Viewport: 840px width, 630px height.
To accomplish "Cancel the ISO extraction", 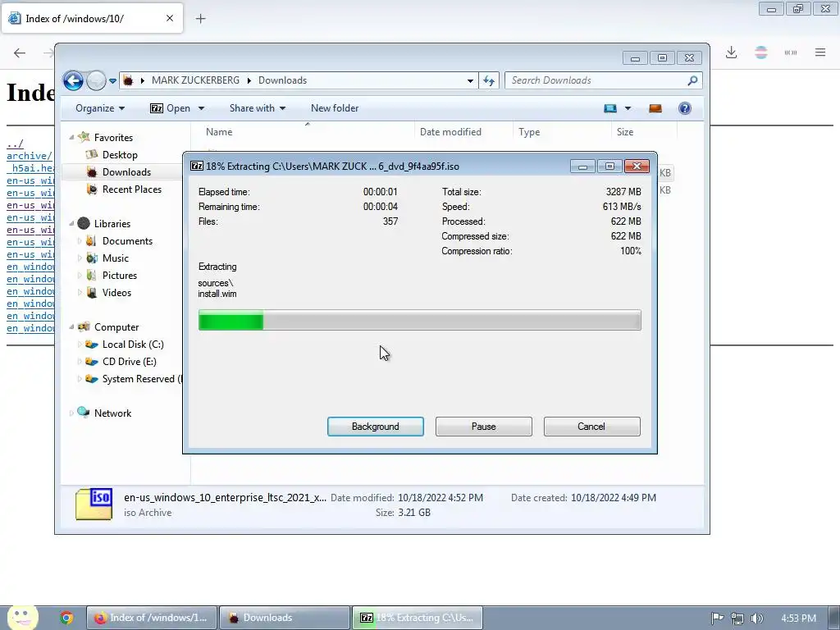I will [x=591, y=427].
